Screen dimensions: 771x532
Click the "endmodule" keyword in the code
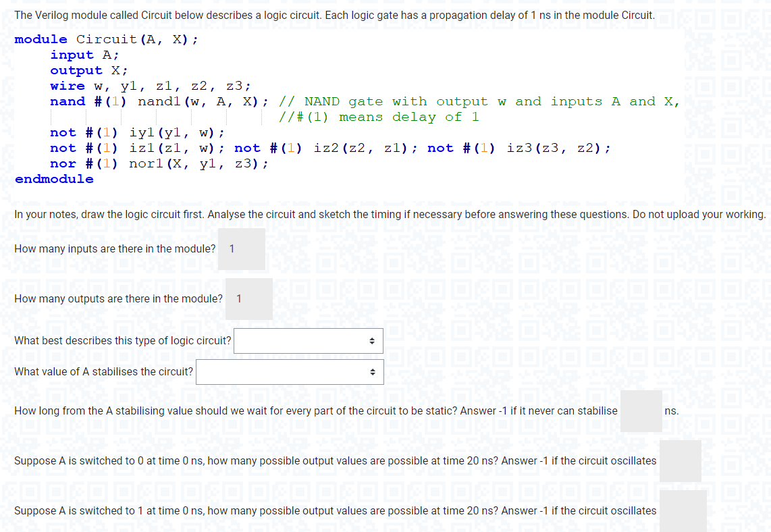tap(54, 179)
